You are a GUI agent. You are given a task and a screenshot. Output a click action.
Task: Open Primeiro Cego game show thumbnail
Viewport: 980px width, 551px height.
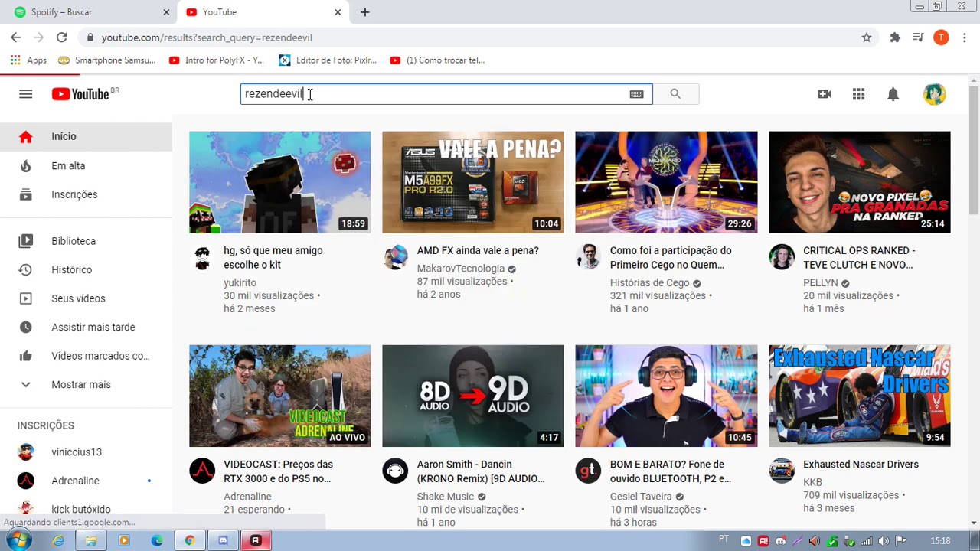666,182
